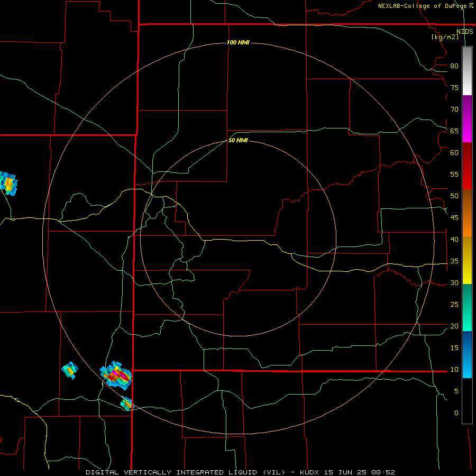Click the orange-brown segment of the color bar
The width and height of the screenshot is (476, 476).
pos(467,213)
